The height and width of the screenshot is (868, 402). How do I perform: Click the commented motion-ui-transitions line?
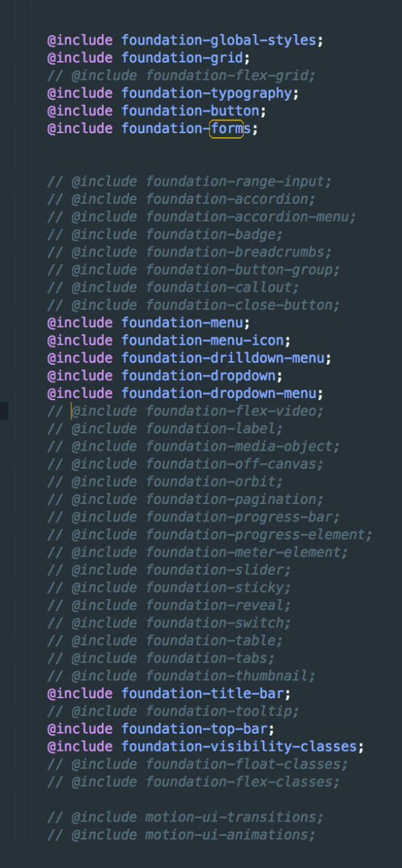(186, 817)
